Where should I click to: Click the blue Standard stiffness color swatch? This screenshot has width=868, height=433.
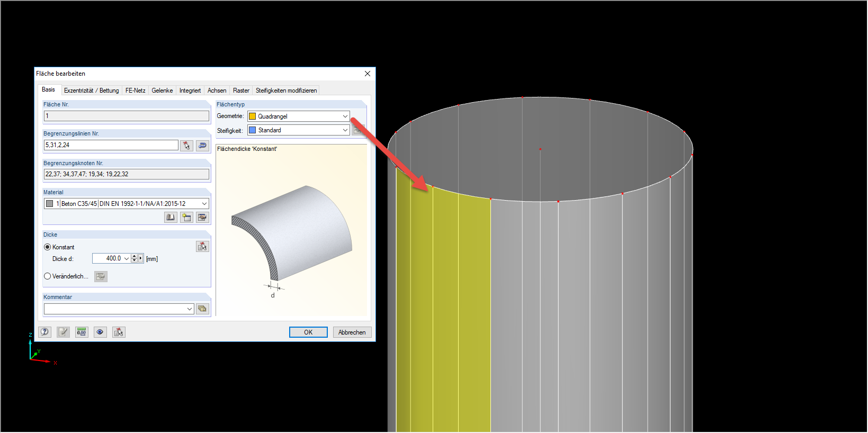coord(253,130)
